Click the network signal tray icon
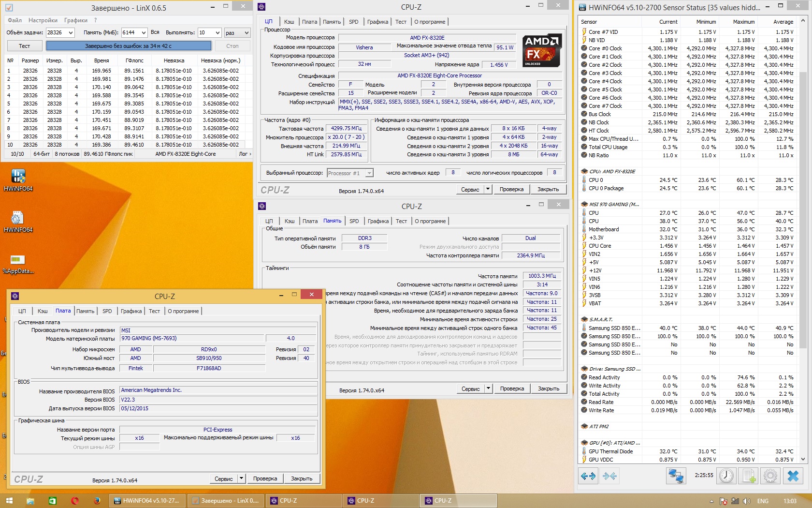 coord(735,501)
